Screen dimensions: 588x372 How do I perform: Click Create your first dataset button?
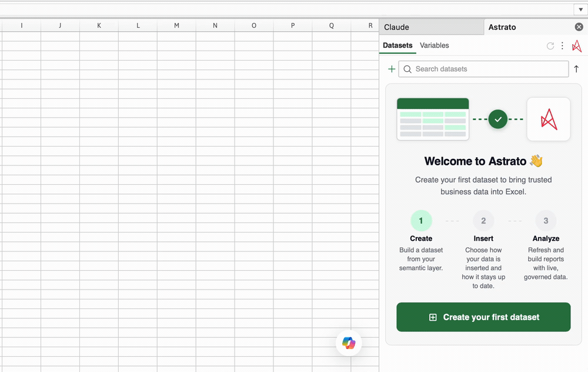[483, 317]
